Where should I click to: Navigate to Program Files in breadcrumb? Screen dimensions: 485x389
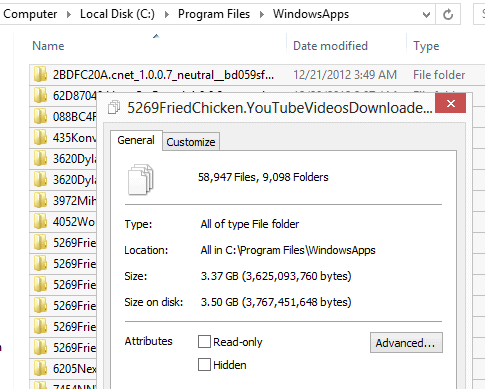(x=214, y=14)
